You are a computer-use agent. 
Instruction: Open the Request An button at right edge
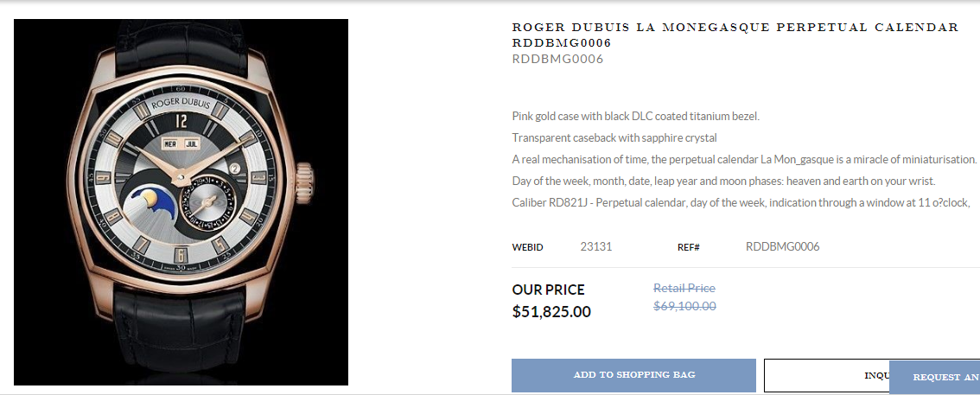click(x=934, y=378)
